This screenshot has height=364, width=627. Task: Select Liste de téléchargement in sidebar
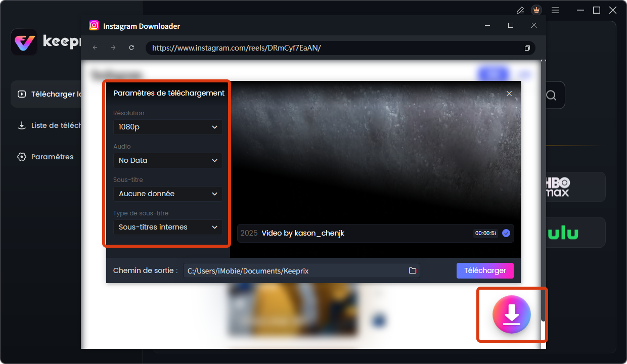click(x=51, y=125)
